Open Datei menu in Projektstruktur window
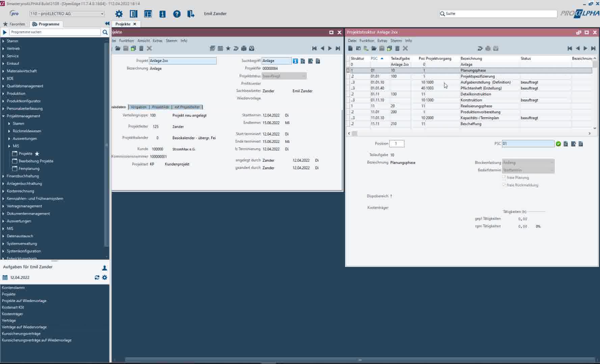 click(x=352, y=41)
